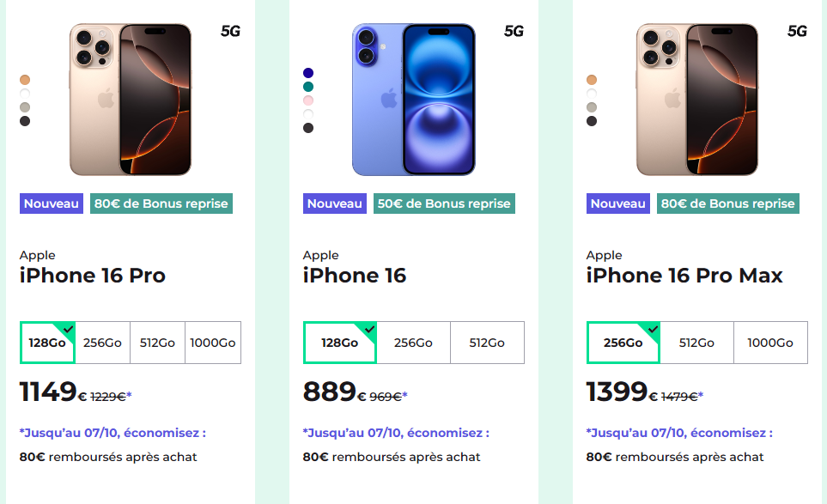Click the 80€ Bonus reprise badge on iPhone 16 Pro

[x=161, y=203]
